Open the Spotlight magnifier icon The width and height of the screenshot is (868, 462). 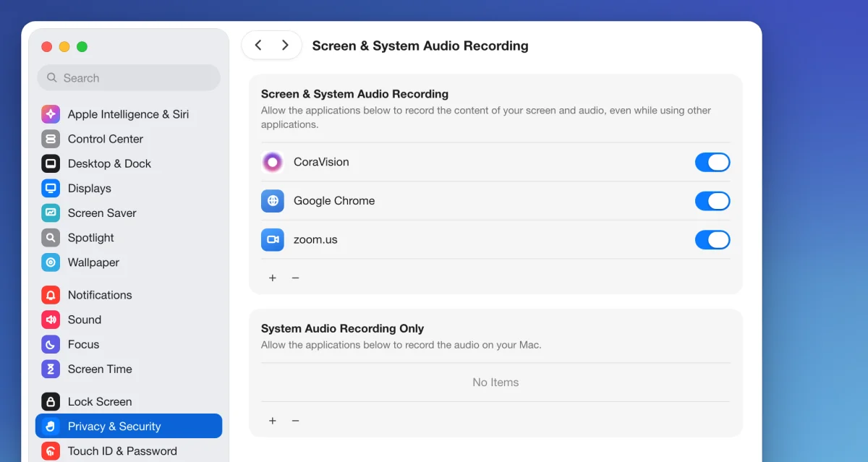(x=51, y=237)
